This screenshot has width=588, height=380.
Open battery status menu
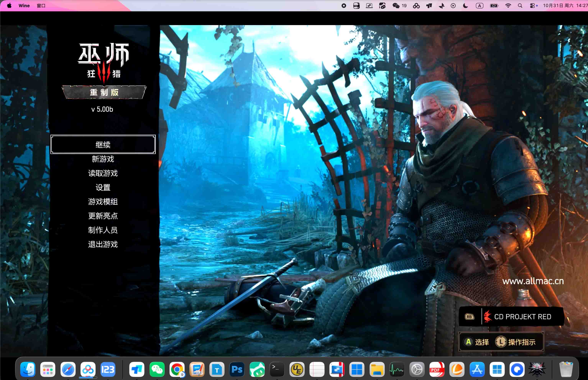[x=494, y=5]
